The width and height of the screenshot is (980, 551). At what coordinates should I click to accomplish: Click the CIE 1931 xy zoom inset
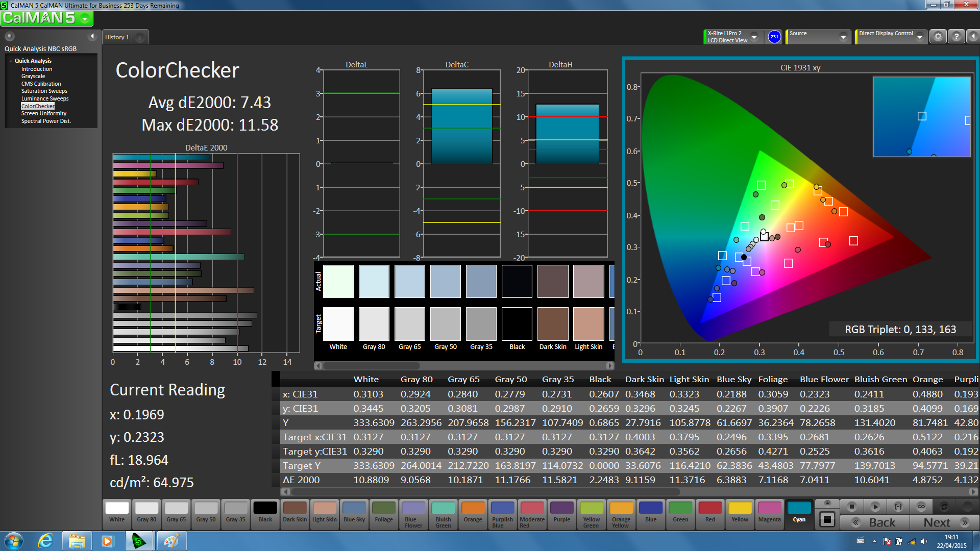(x=922, y=117)
